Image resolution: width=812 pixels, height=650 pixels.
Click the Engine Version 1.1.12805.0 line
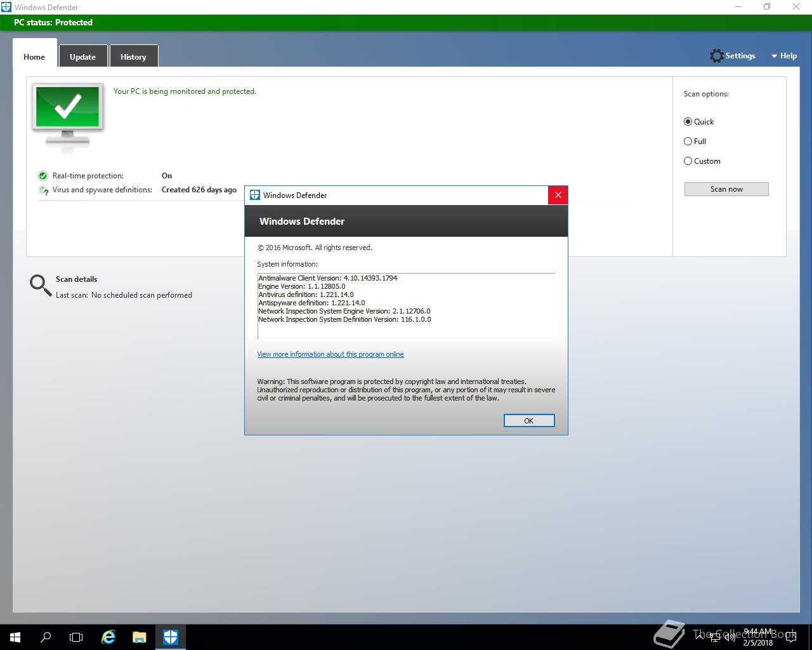point(302,286)
